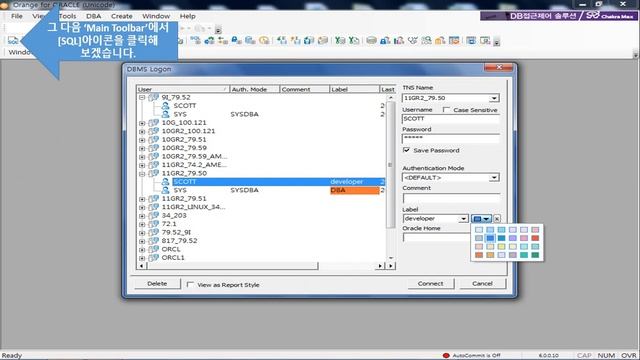Image resolution: width=640 pixels, height=360 pixels.
Task: Sort by the Label column header
Action: [354, 89]
